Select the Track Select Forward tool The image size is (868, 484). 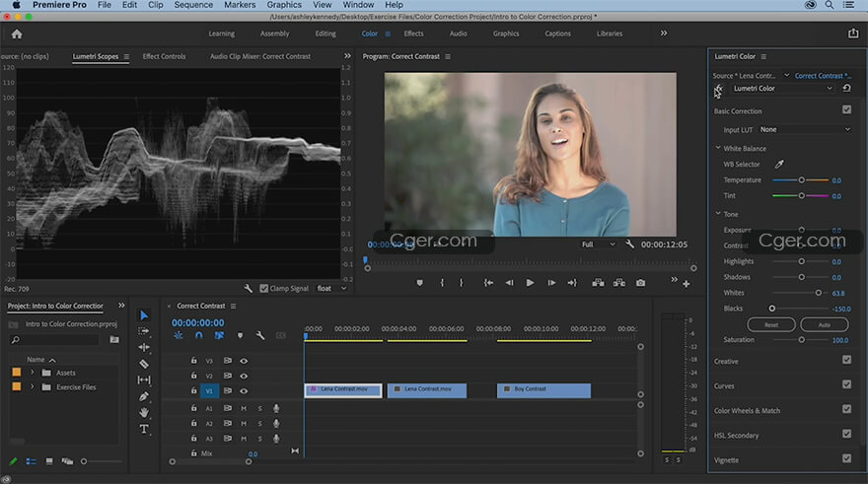tap(144, 331)
